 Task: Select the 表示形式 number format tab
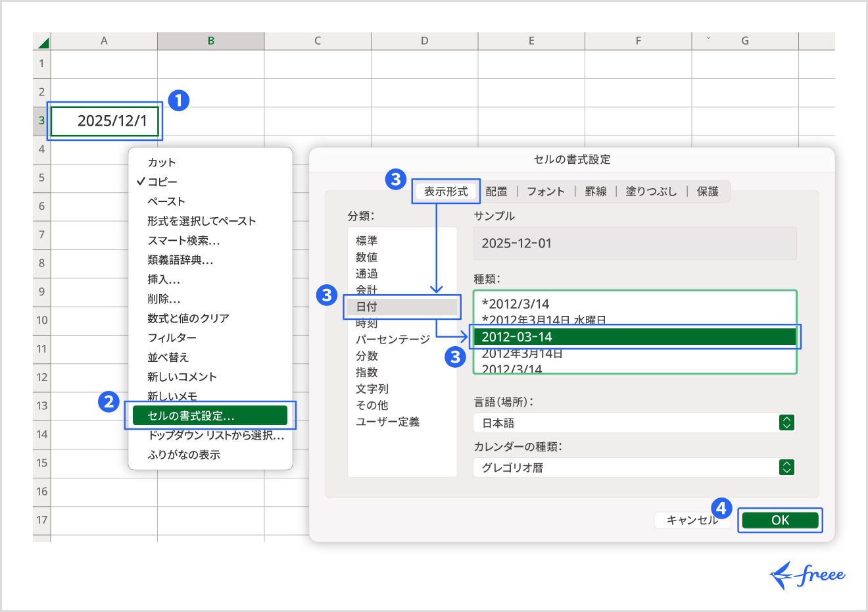point(446,191)
